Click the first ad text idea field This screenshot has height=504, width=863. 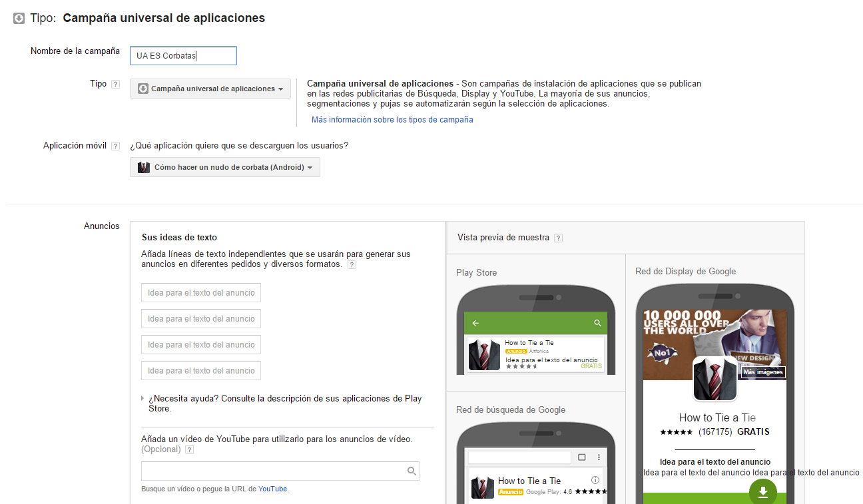pos(201,293)
